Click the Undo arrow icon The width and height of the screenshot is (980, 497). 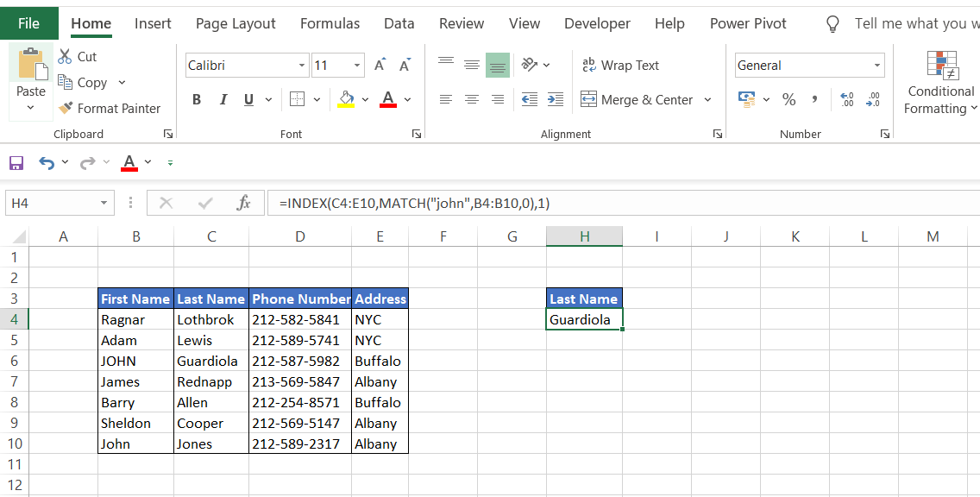tap(47, 162)
